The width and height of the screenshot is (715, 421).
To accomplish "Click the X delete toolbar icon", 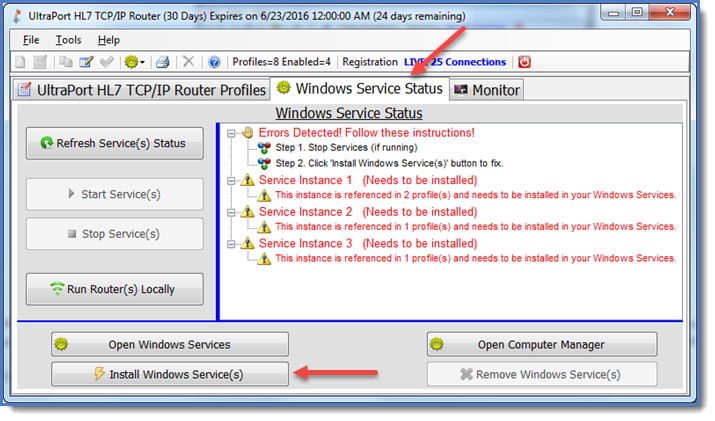I will [x=188, y=61].
